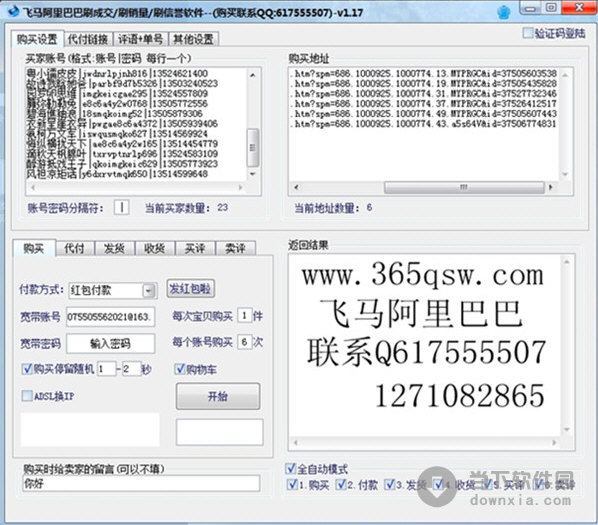Click the 开始 button
598x525 pixels.
point(218,397)
